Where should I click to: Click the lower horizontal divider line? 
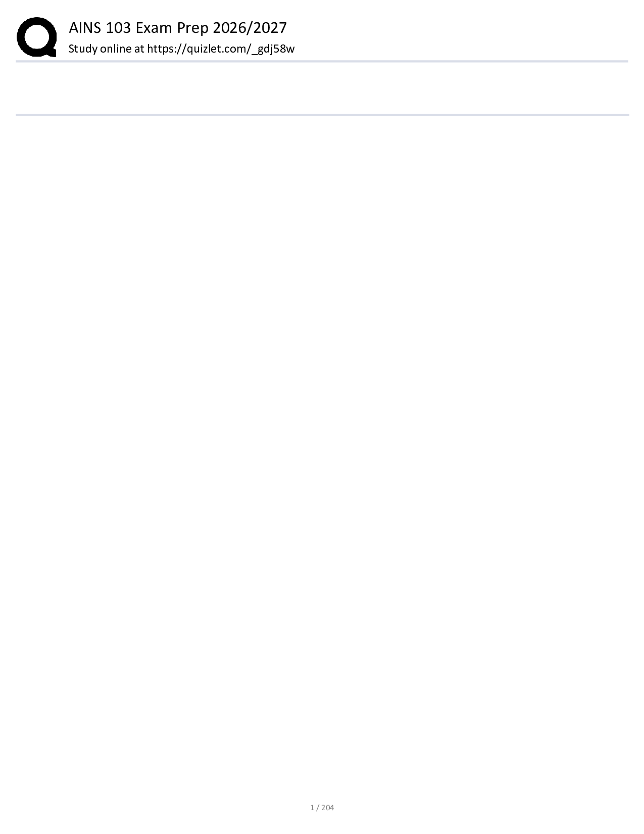(x=322, y=115)
